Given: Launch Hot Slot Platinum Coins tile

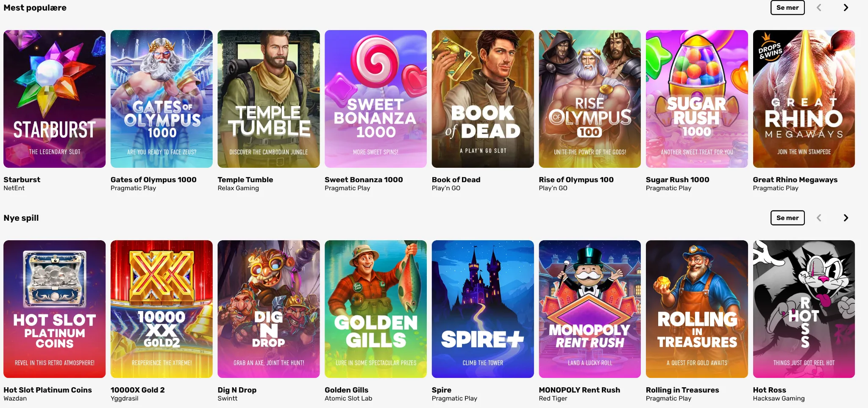Looking at the screenshot, I should (x=55, y=309).
